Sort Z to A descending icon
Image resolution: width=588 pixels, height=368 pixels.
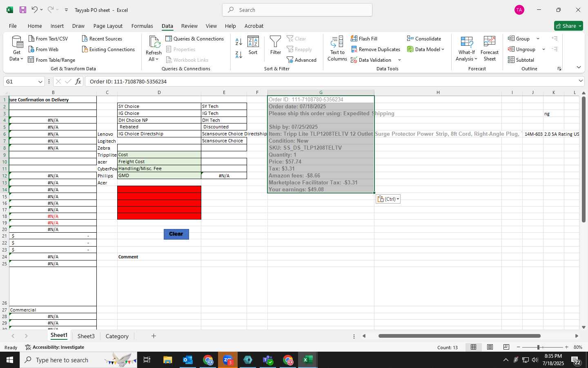239,54
